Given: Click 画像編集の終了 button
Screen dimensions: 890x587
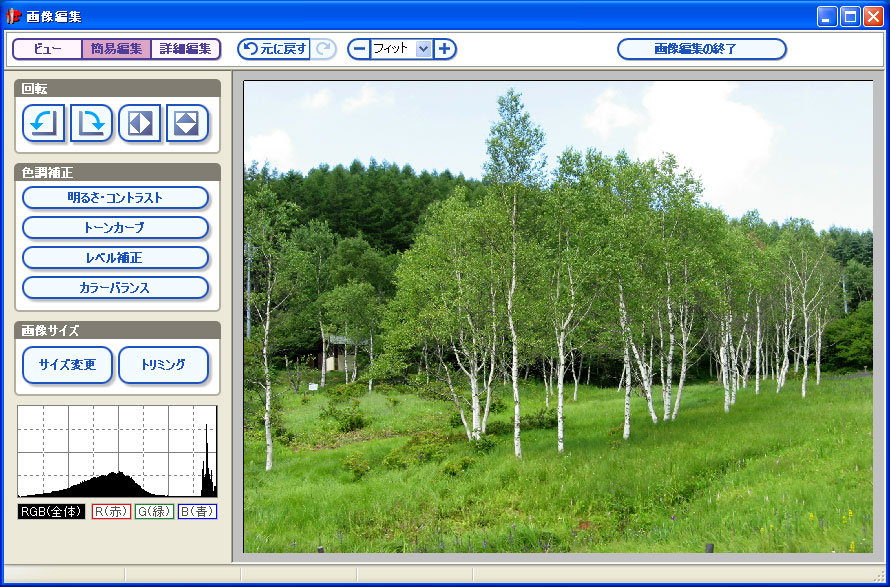Looking at the screenshot, I should (702, 49).
